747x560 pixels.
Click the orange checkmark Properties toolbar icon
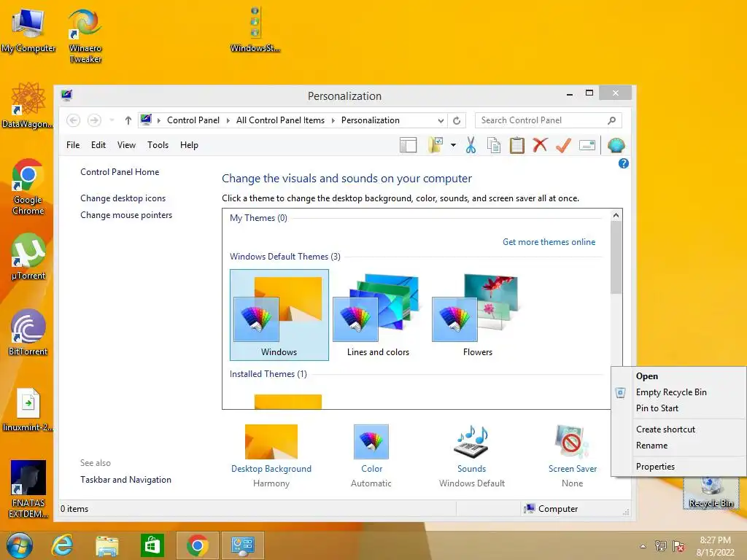click(x=563, y=145)
